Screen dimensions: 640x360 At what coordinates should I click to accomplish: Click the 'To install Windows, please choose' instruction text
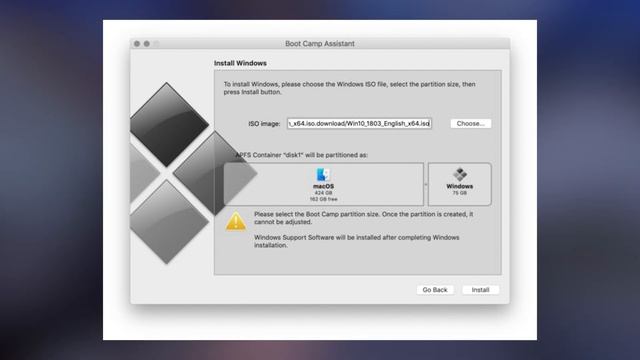tap(349, 88)
